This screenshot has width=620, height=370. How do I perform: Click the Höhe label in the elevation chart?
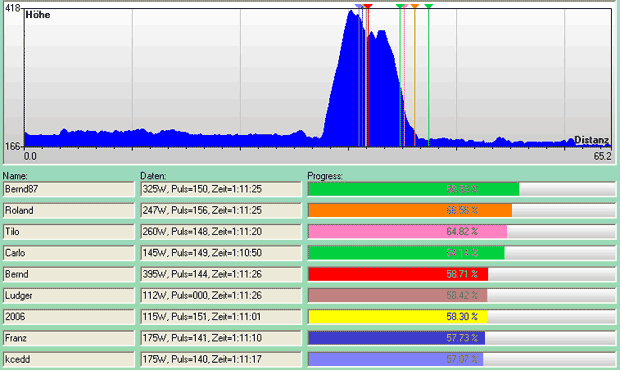[38, 15]
